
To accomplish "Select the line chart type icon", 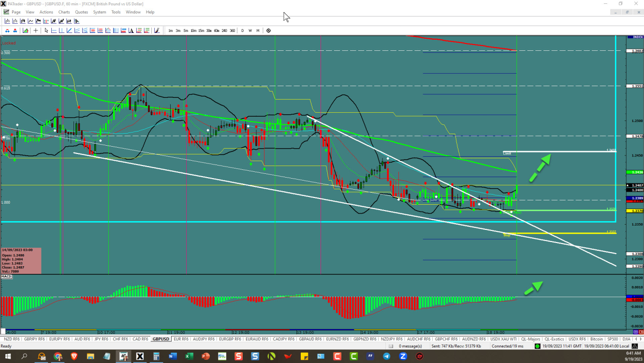I will pyautogui.click(x=30, y=21).
